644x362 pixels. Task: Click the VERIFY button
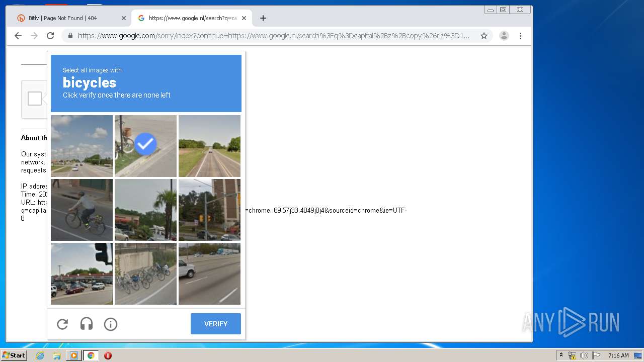click(216, 324)
